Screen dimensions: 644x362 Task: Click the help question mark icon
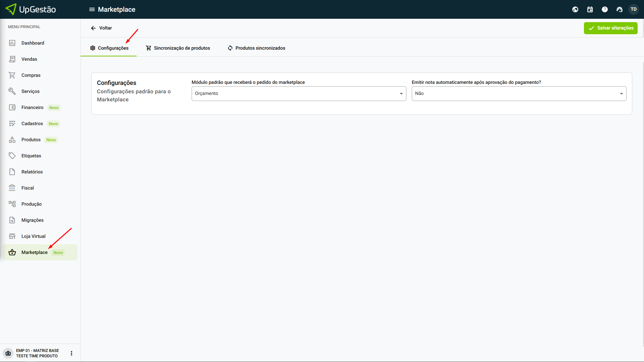click(605, 9)
